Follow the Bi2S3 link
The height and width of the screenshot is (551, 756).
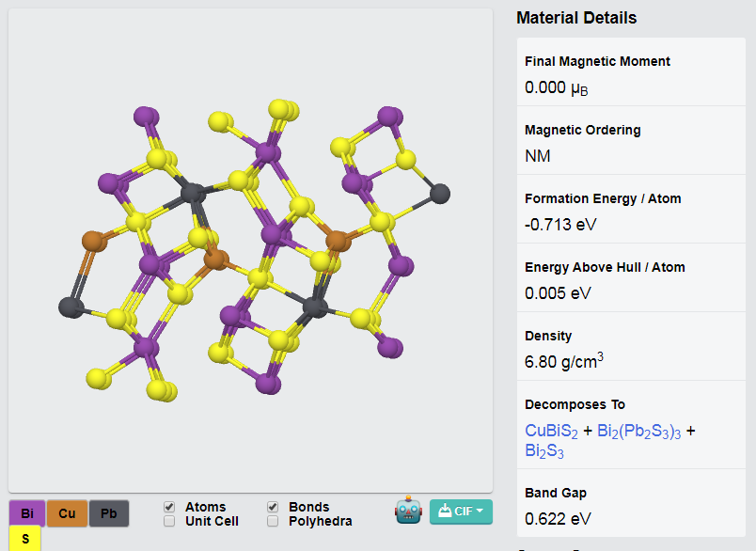click(543, 450)
